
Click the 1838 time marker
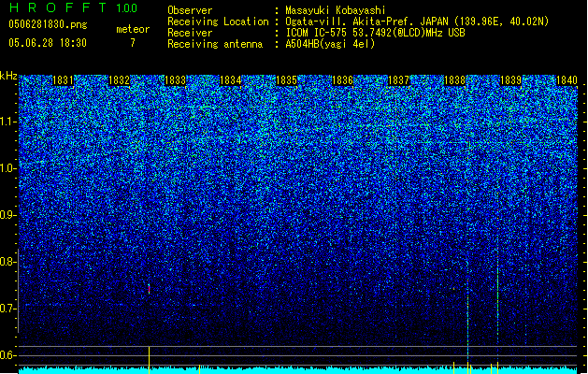click(454, 80)
